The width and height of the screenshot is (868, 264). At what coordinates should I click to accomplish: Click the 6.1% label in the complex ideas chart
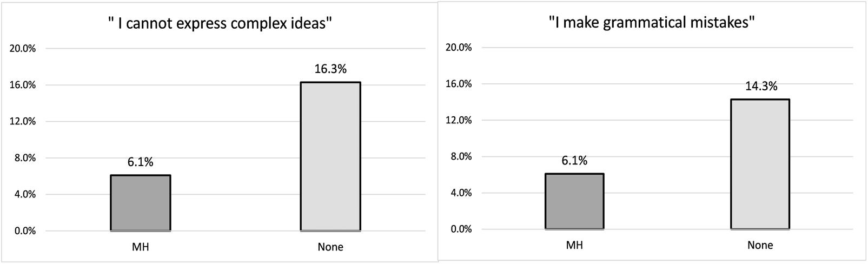141,162
